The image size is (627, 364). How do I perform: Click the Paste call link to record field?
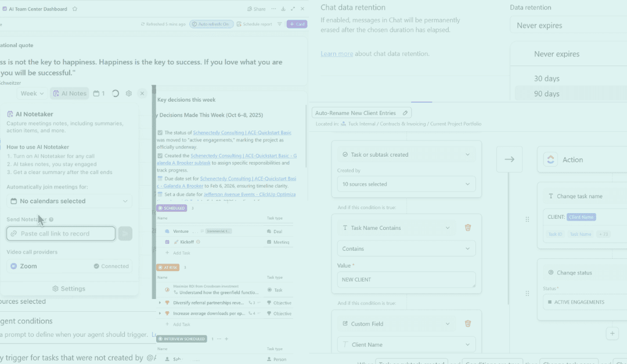(60, 233)
